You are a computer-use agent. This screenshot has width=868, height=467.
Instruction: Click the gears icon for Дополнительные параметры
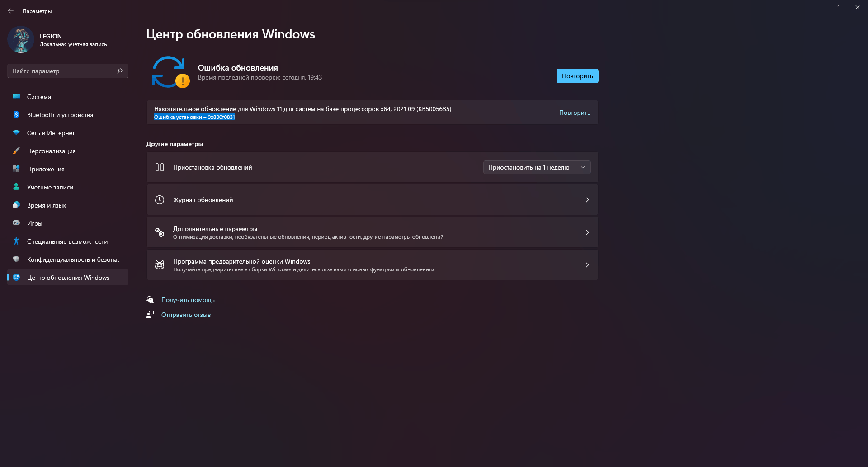point(160,232)
